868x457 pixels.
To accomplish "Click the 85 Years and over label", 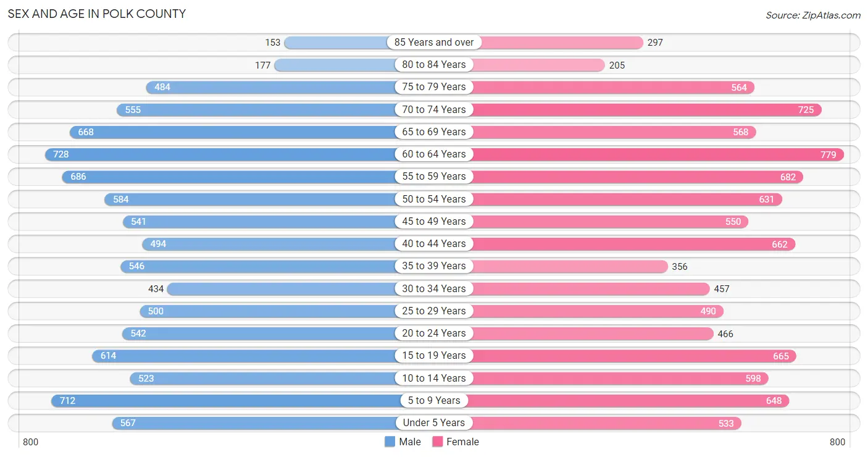I will point(434,42).
